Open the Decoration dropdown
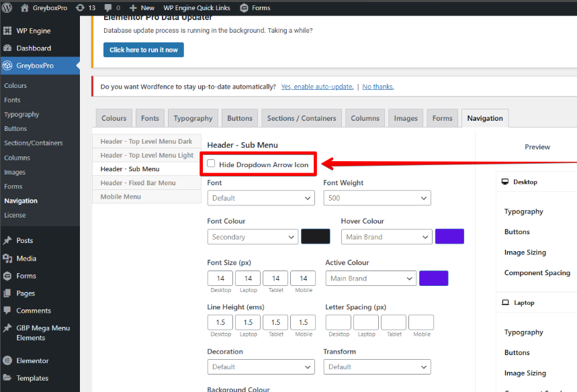Screen dimensions: 577x392 tap(261, 366)
